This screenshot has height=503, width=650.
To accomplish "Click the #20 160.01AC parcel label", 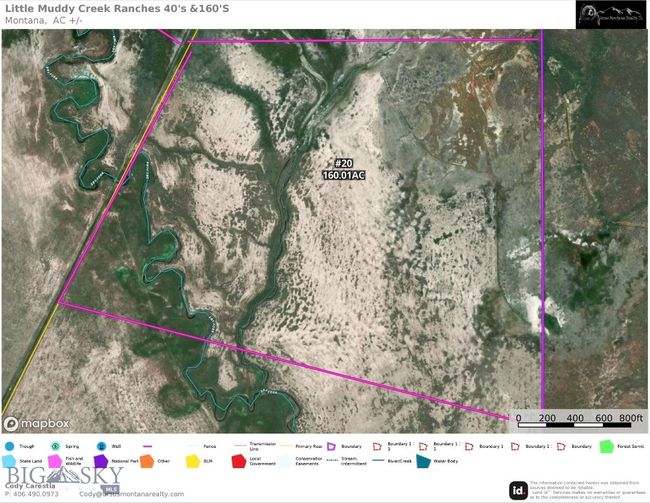I will (343, 169).
